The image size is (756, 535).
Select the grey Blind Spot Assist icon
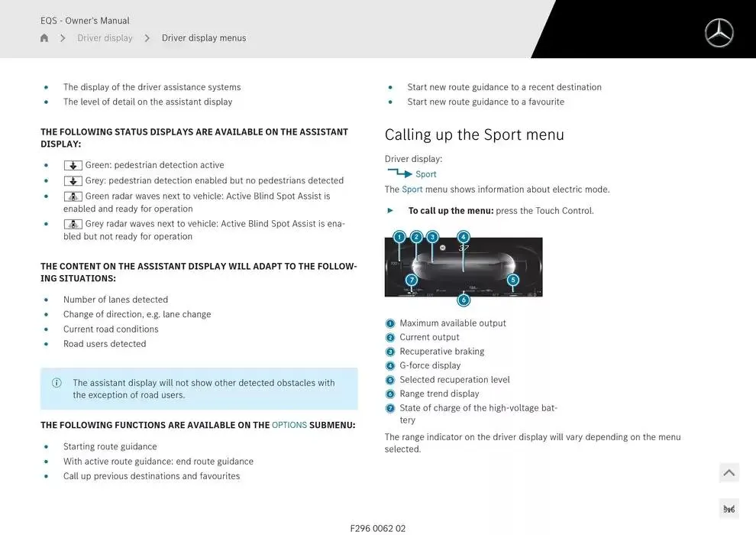coord(73,223)
